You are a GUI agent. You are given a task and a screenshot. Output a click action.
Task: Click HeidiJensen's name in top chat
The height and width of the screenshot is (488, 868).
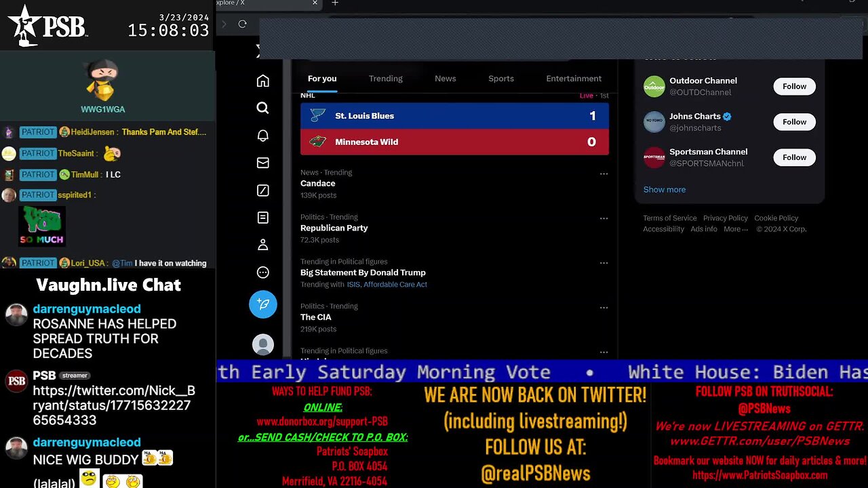point(93,132)
